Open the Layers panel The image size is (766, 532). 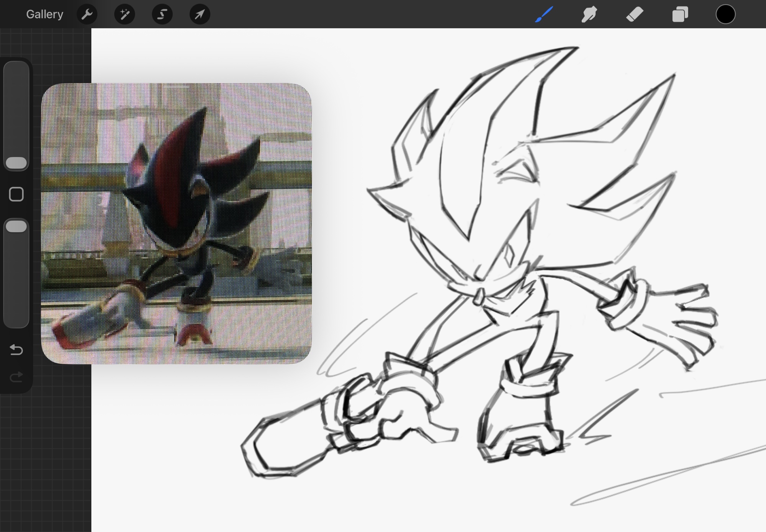click(680, 15)
